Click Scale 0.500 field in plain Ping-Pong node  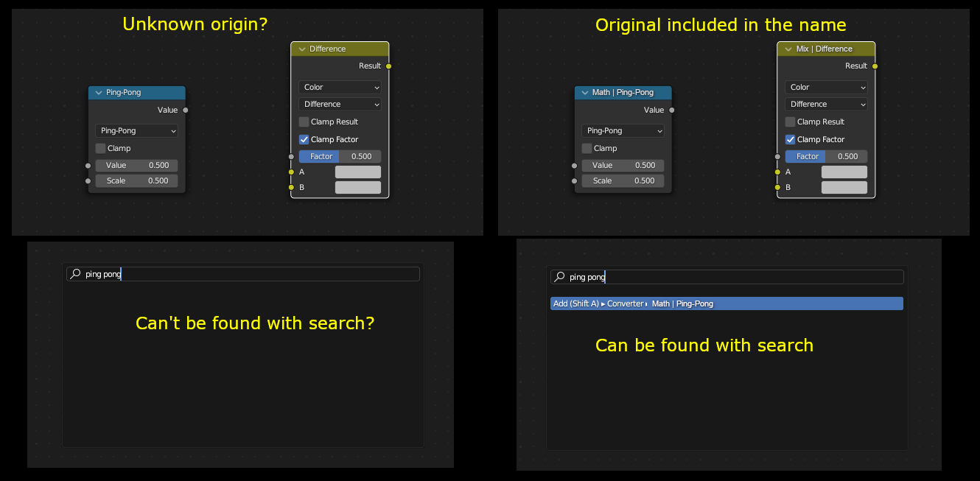click(136, 181)
